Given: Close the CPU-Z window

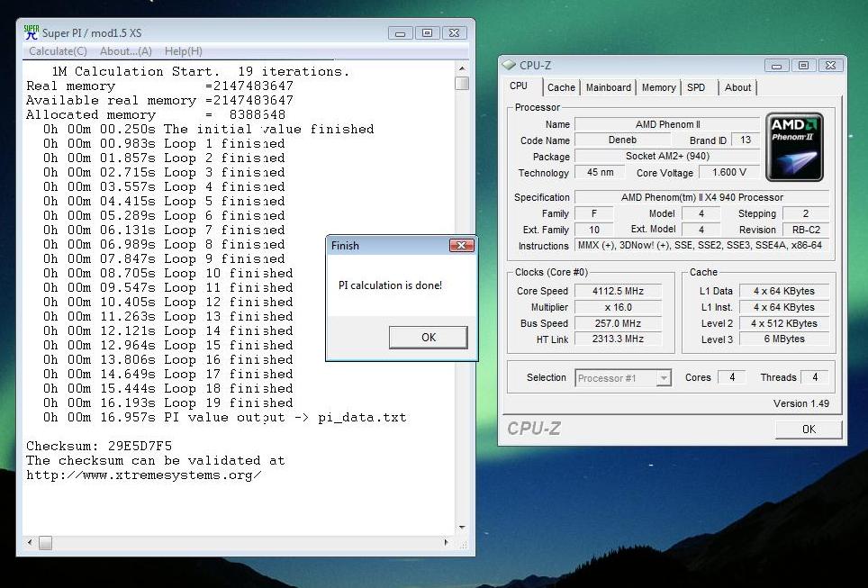Looking at the screenshot, I should [x=830, y=66].
